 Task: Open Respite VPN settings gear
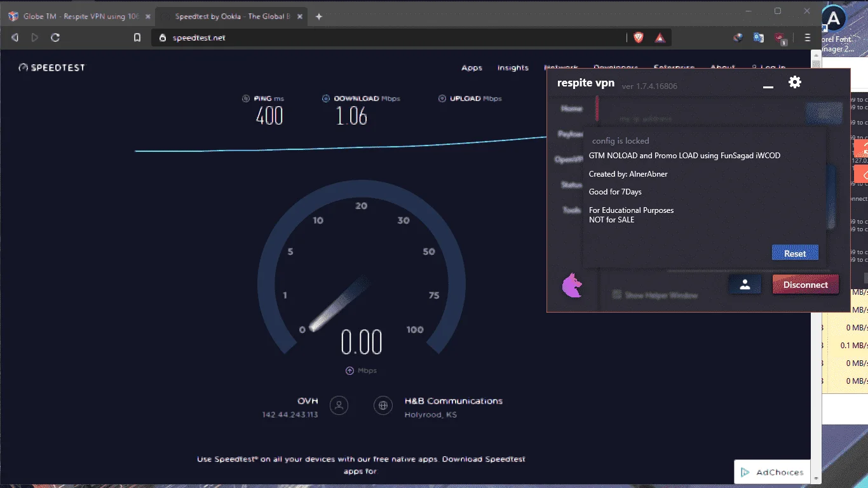pos(795,82)
